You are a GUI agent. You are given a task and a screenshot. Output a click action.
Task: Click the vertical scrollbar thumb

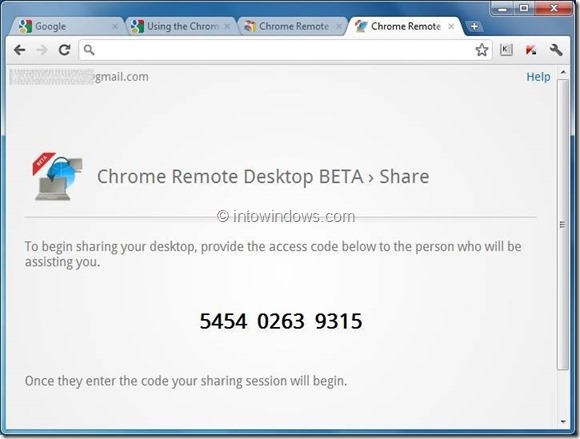click(563, 224)
